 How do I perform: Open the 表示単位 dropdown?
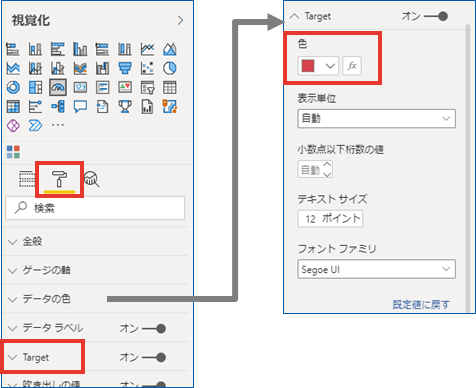tap(376, 118)
